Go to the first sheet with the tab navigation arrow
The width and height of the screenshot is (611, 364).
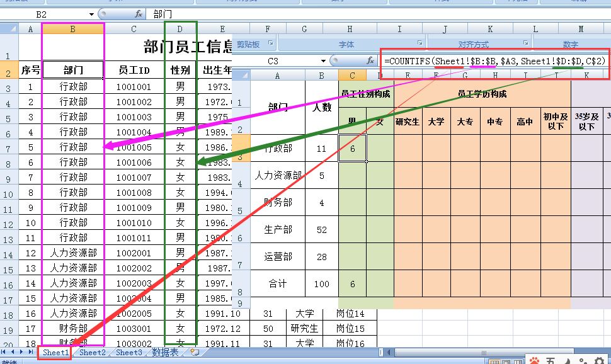pyautogui.click(x=4, y=352)
